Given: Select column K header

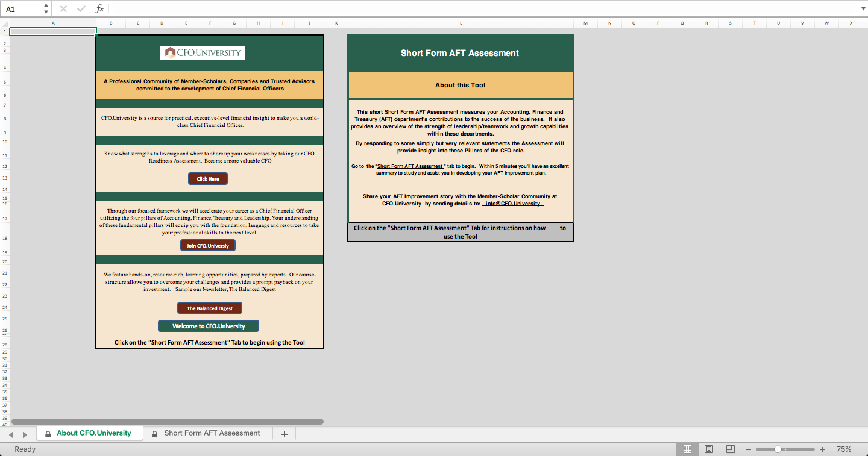Looking at the screenshot, I should point(336,23).
